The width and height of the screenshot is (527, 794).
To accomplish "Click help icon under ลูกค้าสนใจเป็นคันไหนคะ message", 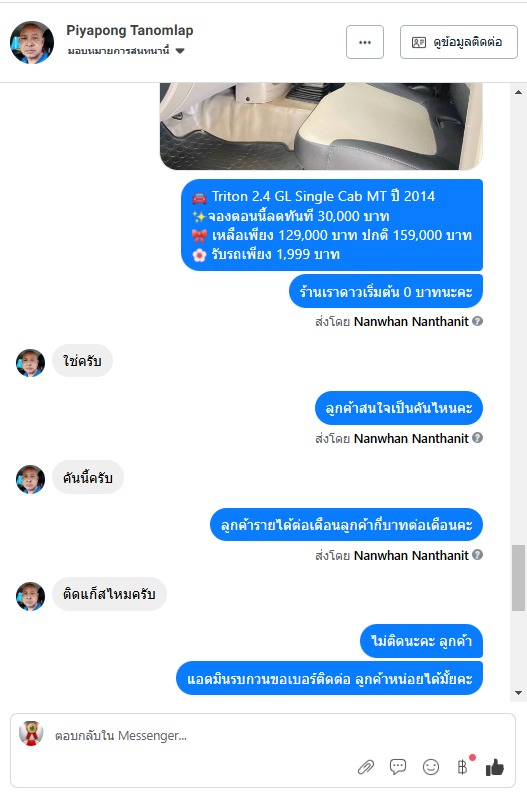I will pyautogui.click(x=477, y=438).
